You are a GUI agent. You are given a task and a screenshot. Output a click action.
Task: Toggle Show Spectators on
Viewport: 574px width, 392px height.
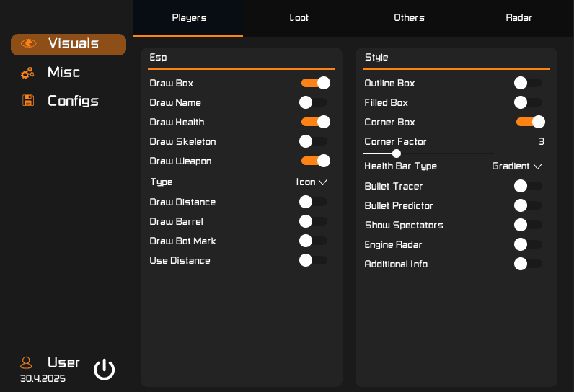[528, 225]
